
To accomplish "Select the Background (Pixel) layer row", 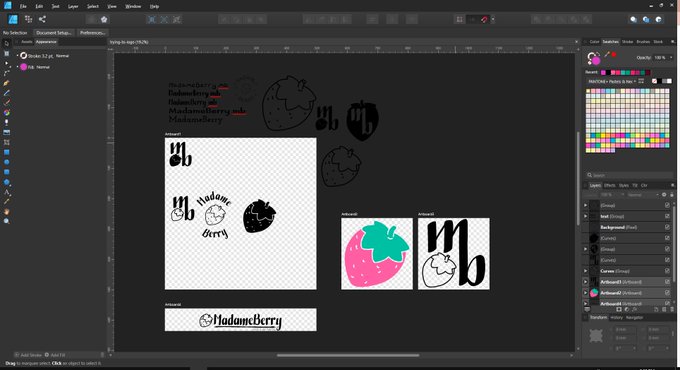I will tap(628, 227).
